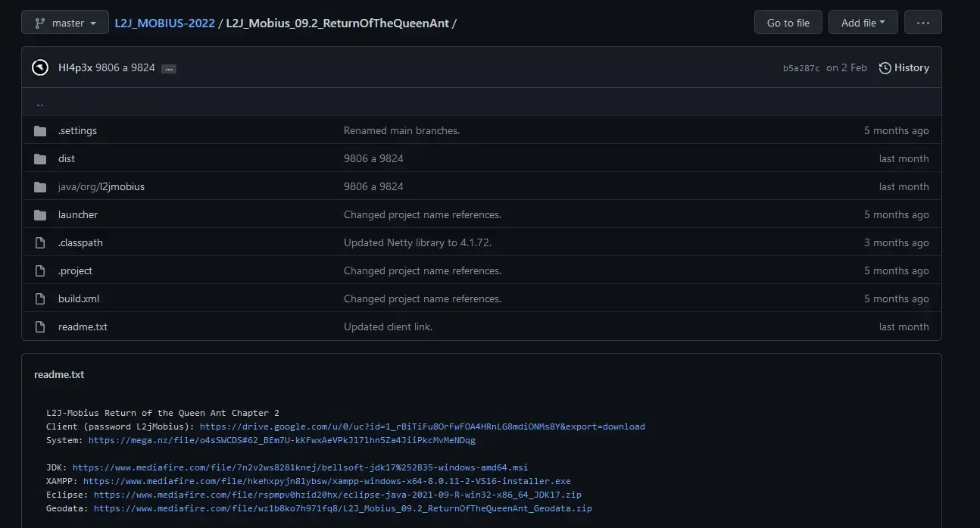The image size is (980, 528).
Task: Open the .project file
Action: pyautogui.click(x=75, y=270)
